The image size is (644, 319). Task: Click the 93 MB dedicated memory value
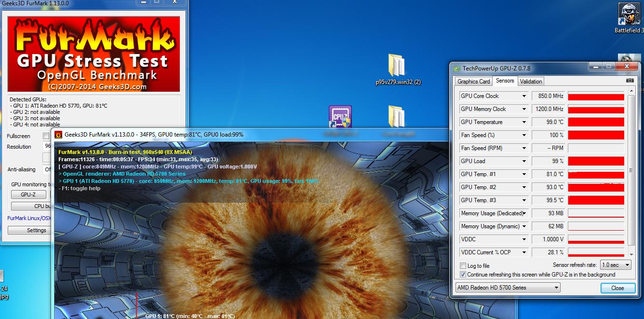548,213
